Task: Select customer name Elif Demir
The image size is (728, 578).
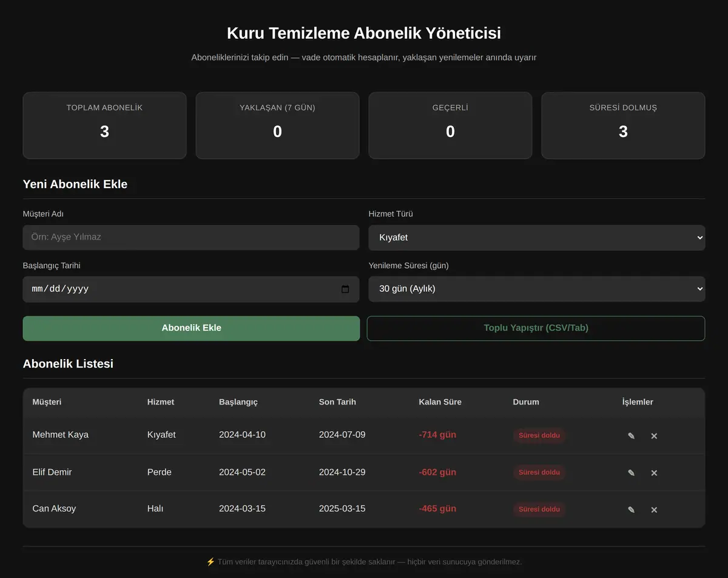Action: pos(52,472)
